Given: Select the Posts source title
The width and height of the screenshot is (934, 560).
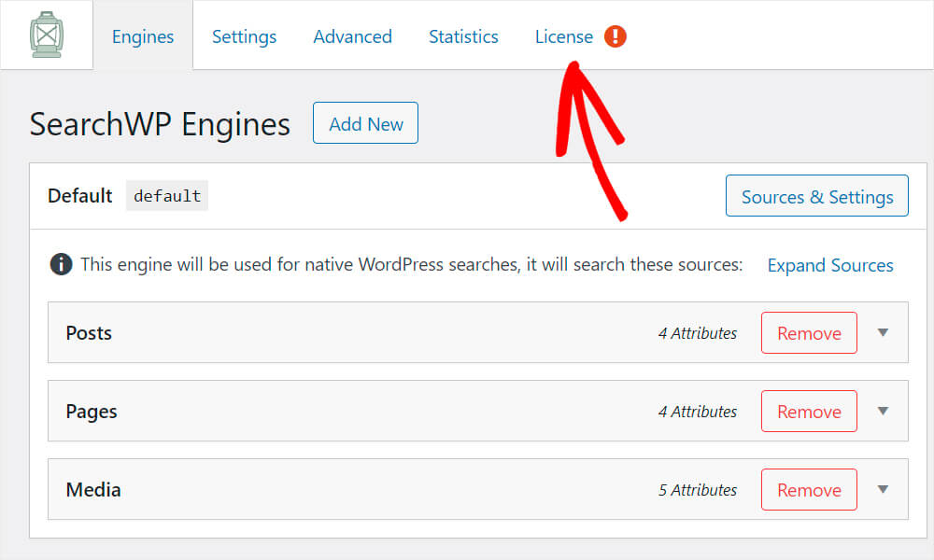Looking at the screenshot, I should pos(89,332).
